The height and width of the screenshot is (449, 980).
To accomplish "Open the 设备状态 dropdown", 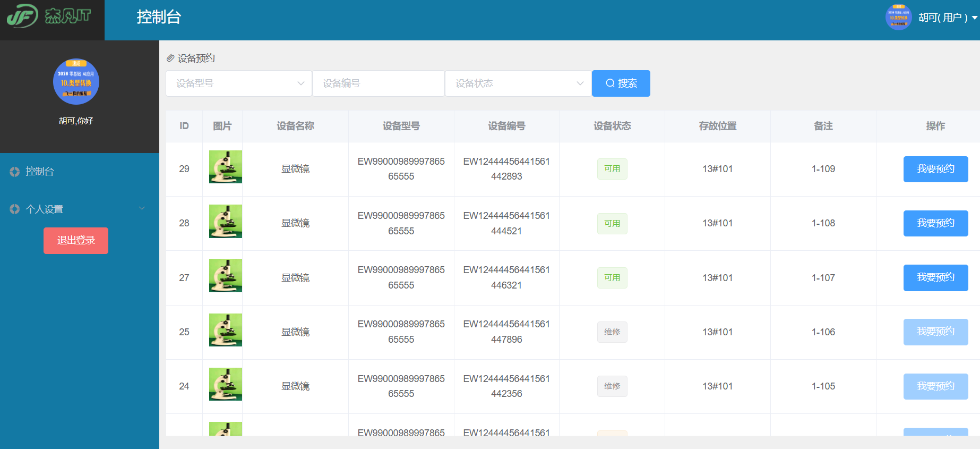I will tap(518, 83).
